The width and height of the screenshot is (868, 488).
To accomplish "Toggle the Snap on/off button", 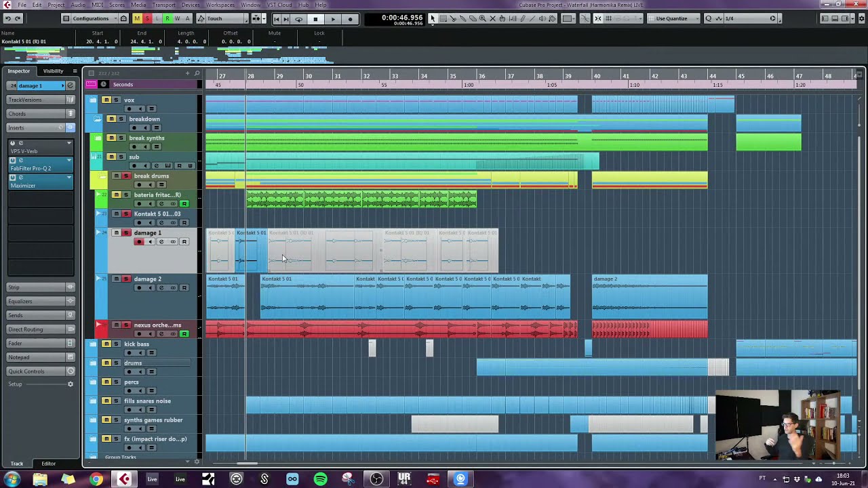I will (x=598, y=18).
